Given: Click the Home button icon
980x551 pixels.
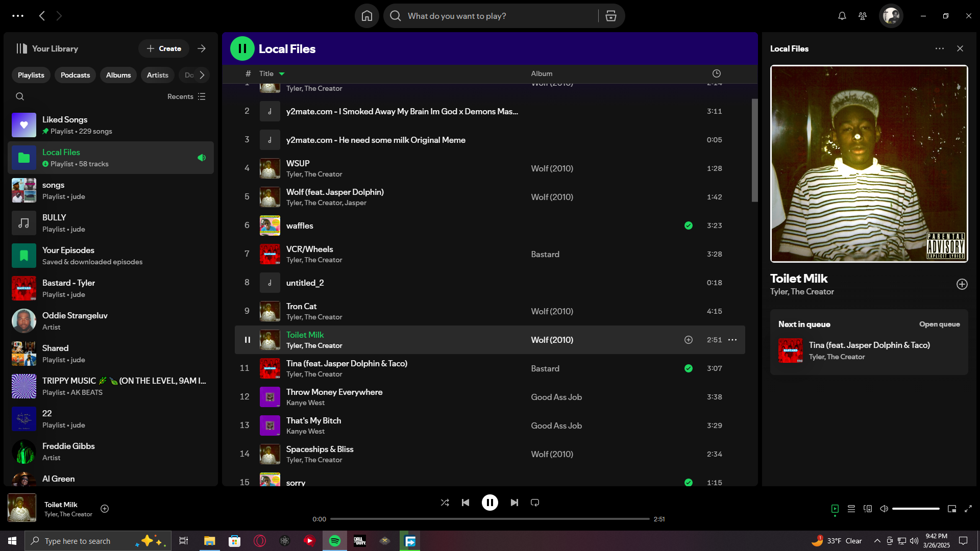Looking at the screenshot, I should (x=367, y=16).
